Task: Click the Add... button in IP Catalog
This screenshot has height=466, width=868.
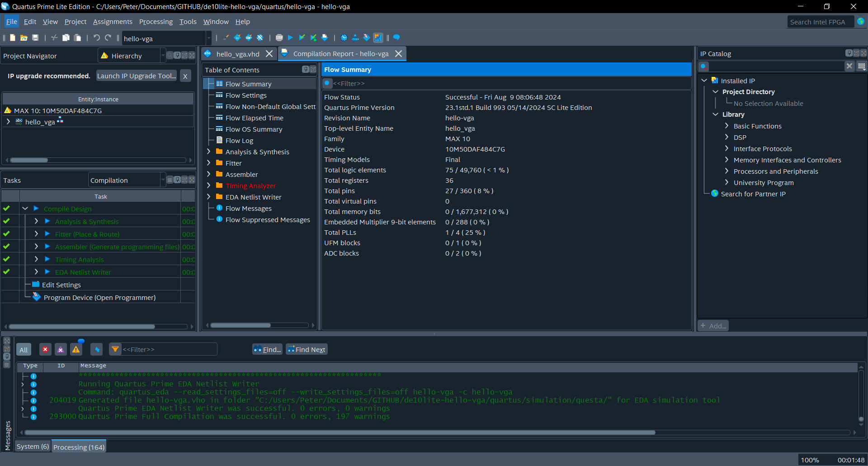Action: click(x=713, y=326)
